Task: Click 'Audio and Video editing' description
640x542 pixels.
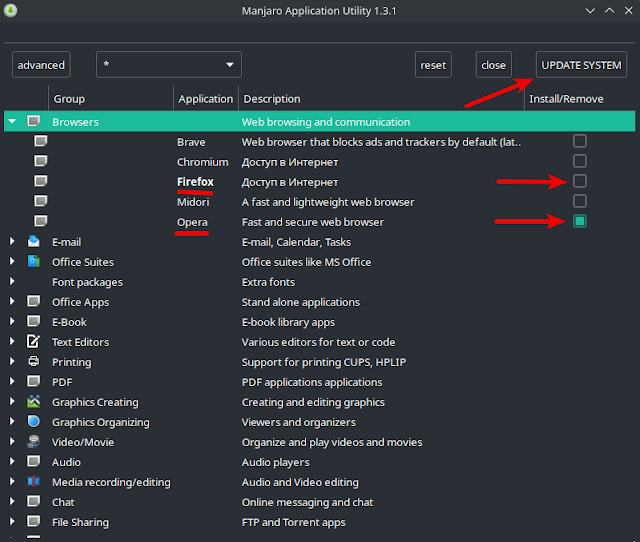Action: tap(300, 482)
